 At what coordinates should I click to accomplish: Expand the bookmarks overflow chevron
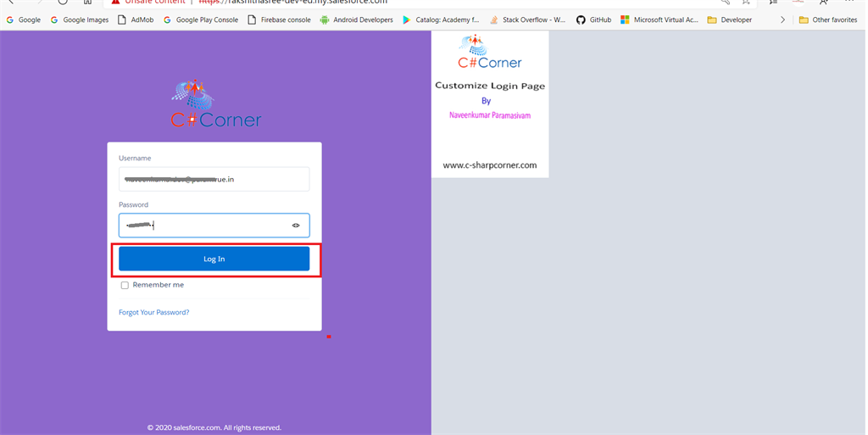pos(782,20)
